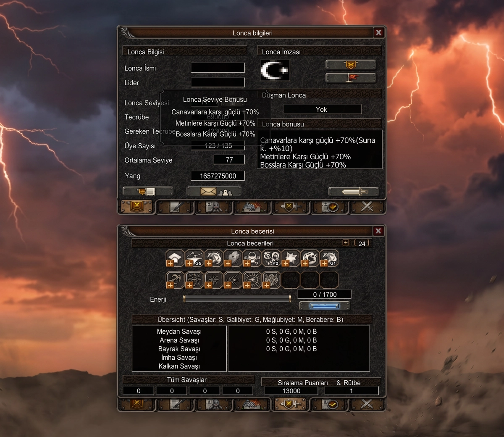Select İmha Savaşı in the war list

coord(179,358)
